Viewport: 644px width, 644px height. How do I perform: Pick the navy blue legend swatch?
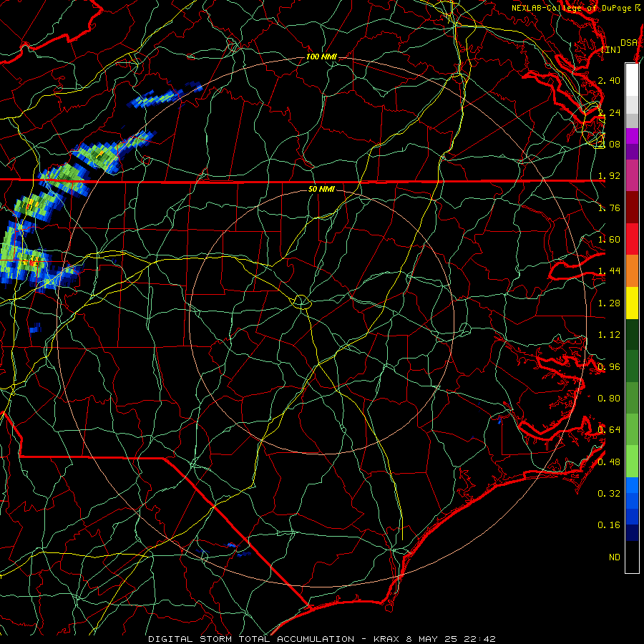[632, 532]
